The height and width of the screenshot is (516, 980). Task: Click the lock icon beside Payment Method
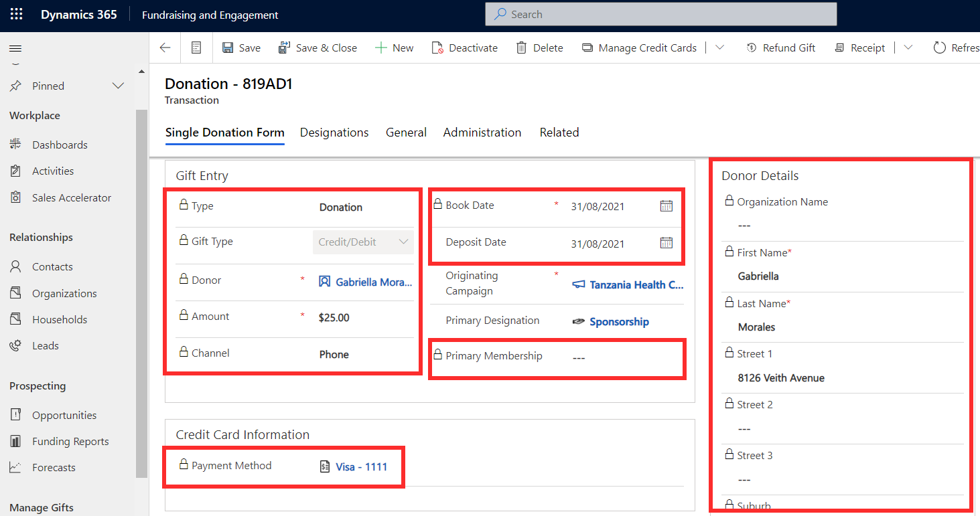(x=184, y=464)
